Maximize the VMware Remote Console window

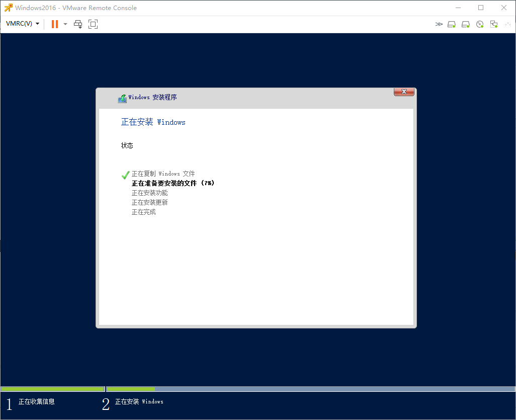pos(481,8)
